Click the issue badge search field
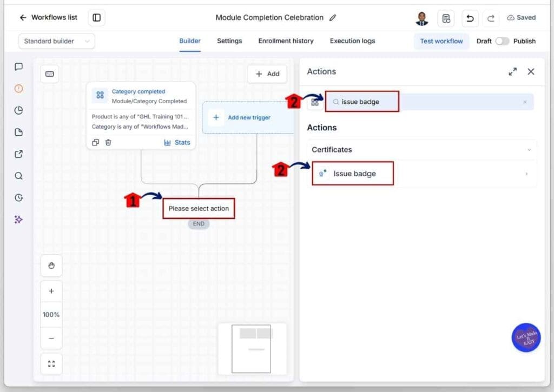 pyautogui.click(x=429, y=102)
